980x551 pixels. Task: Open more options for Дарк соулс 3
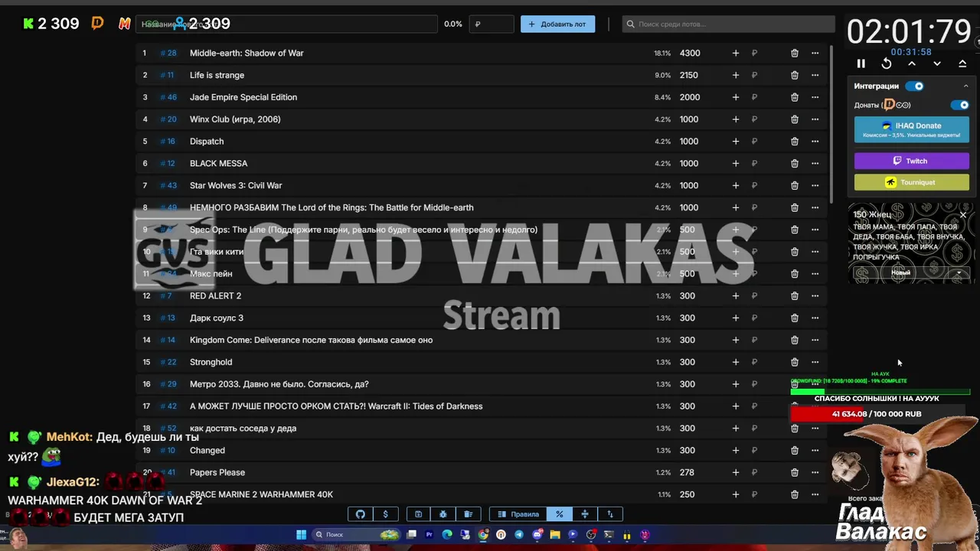(815, 318)
